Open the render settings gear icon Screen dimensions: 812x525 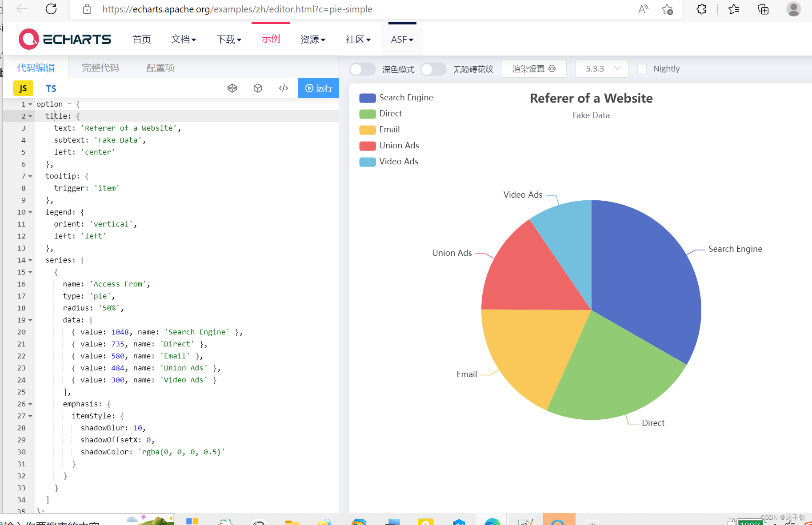tap(552, 68)
